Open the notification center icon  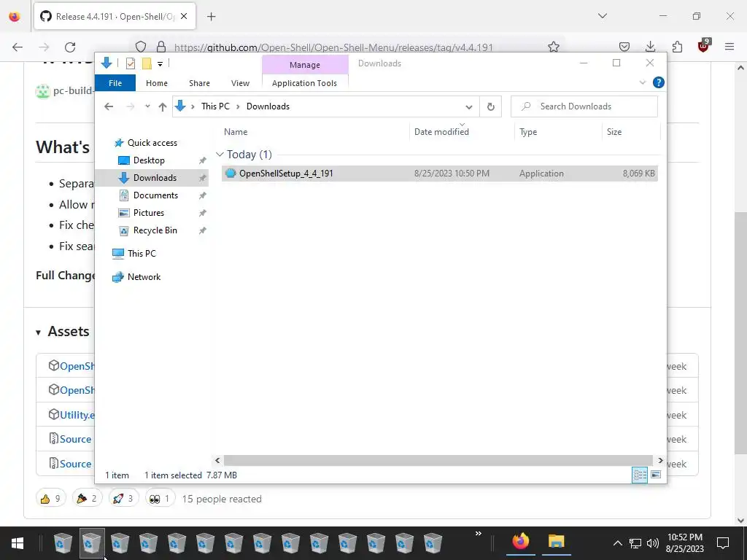[x=723, y=542]
